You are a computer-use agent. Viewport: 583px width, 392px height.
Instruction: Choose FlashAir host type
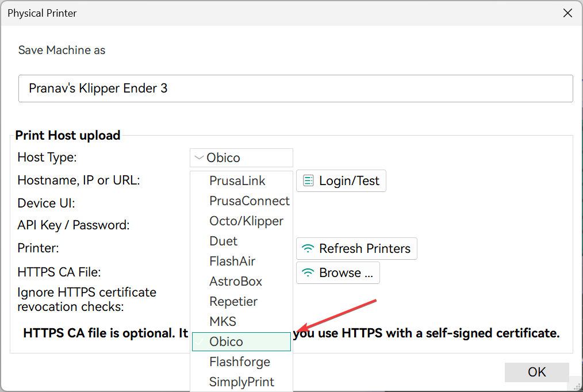pyautogui.click(x=241, y=261)
